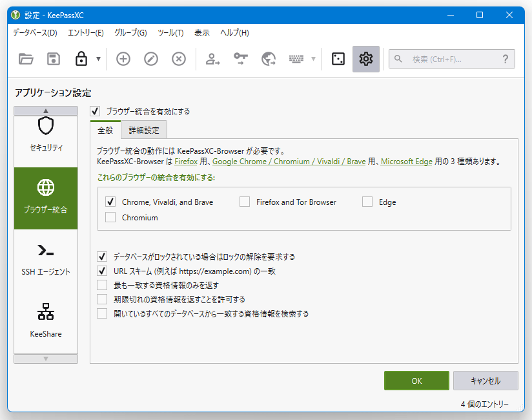
Task: Open Google Chrome / Chromium / Vivaldi / Brave link
Action: pyautogui.click(x=289, y=162)
